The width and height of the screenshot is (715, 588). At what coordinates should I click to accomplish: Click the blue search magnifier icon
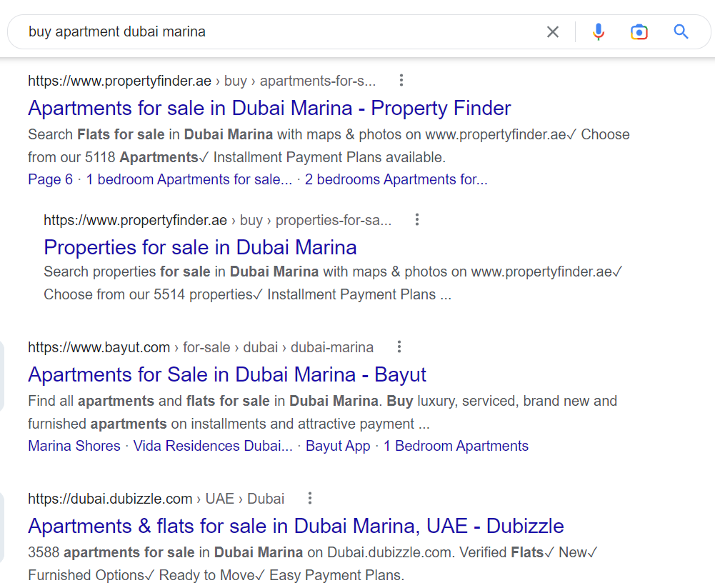(x=680, y=31)
